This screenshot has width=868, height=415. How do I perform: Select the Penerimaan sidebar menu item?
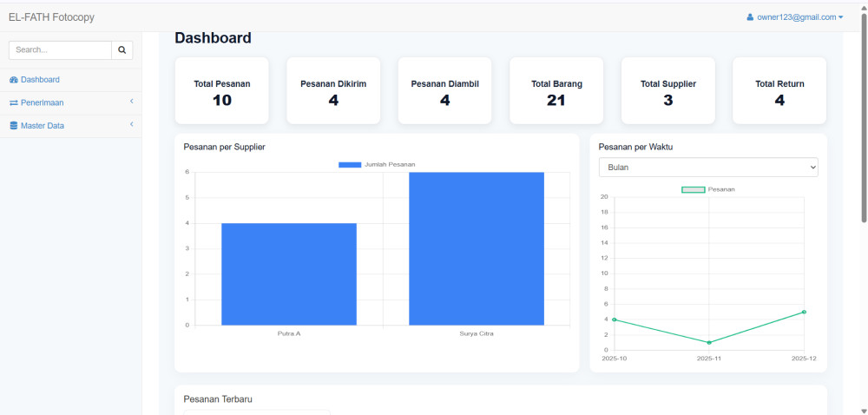(x=42, y=102)
